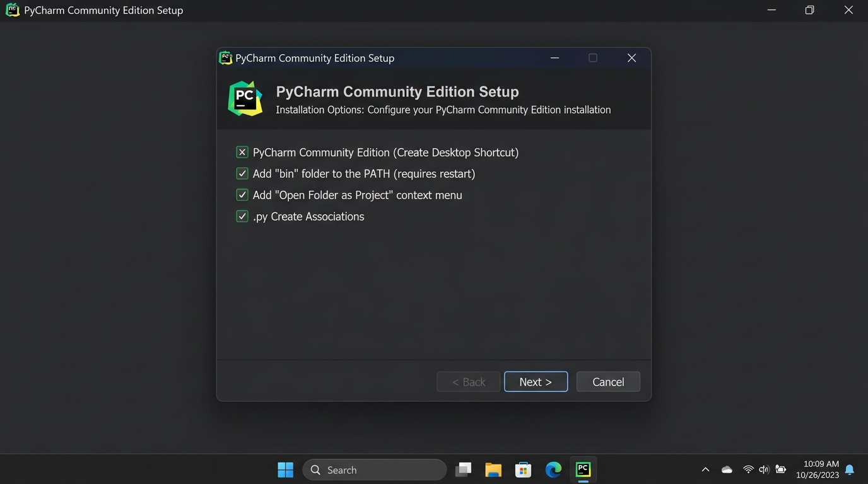Screen dimensions: 868x484
Task: Open Wi-Fi network settings in tray
Action: (748, 470)
